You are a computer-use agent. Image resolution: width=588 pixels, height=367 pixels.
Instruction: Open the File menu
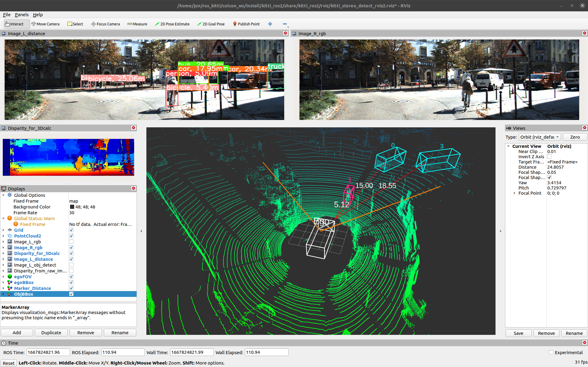click(x=7, y=15)
